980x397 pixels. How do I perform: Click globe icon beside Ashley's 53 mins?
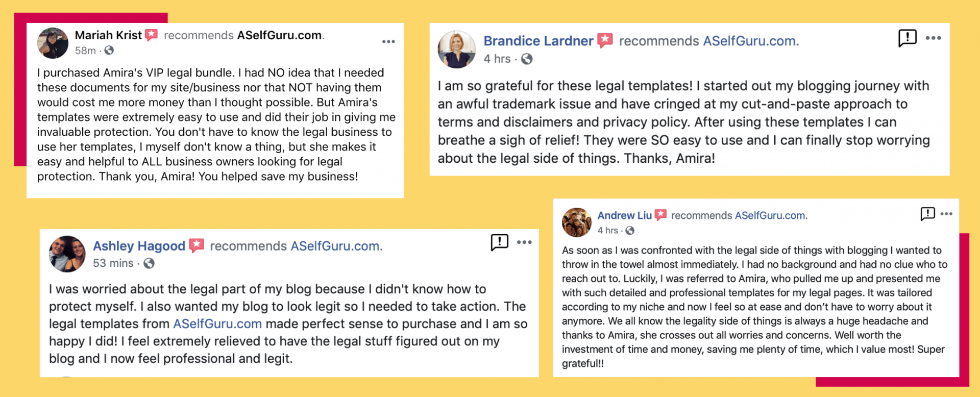[149, 263]
